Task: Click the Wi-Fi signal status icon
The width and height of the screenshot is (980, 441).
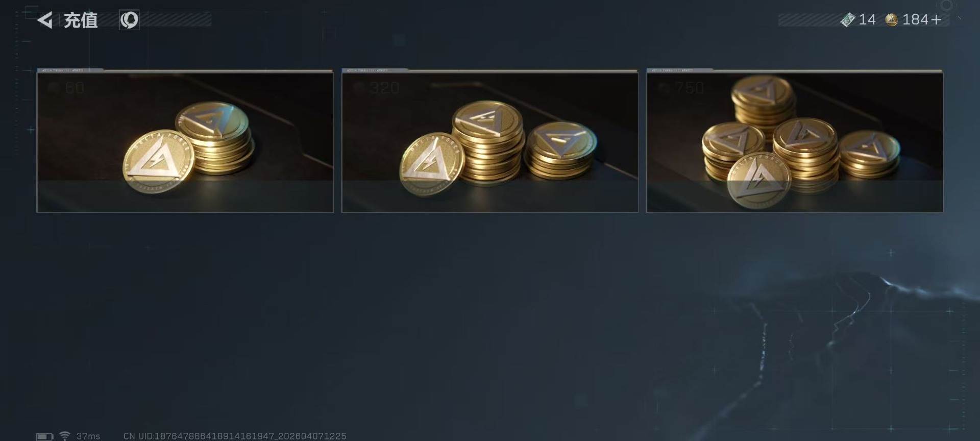Action: click(65, 435)
